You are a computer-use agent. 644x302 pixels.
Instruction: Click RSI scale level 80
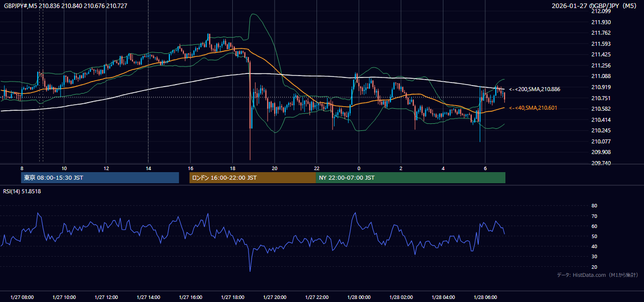594,206
